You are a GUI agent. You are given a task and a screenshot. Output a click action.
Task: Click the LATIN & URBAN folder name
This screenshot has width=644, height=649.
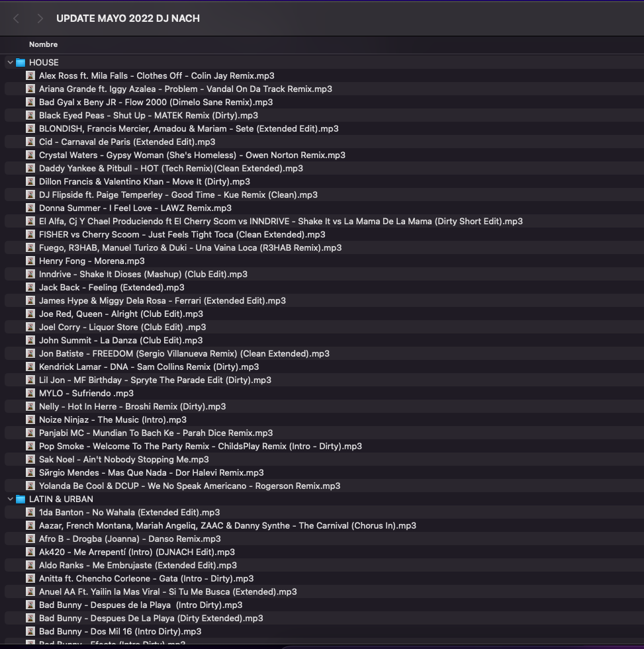click(61, 499)
